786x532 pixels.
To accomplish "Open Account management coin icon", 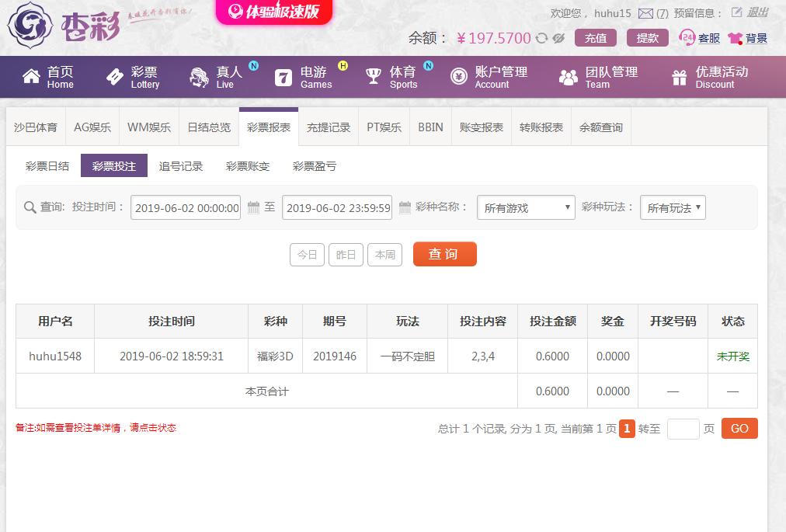I will tap(459, 77).
